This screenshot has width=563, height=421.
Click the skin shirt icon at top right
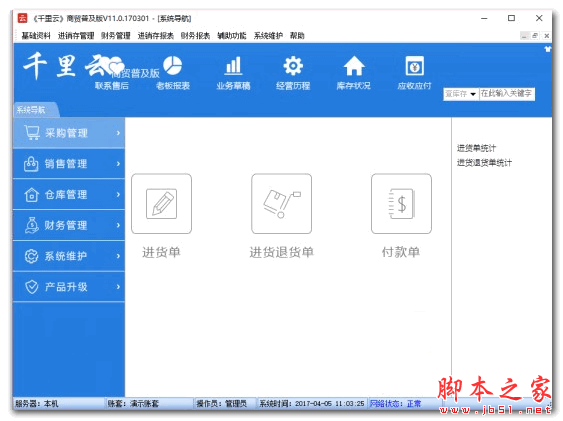[548, 49]
